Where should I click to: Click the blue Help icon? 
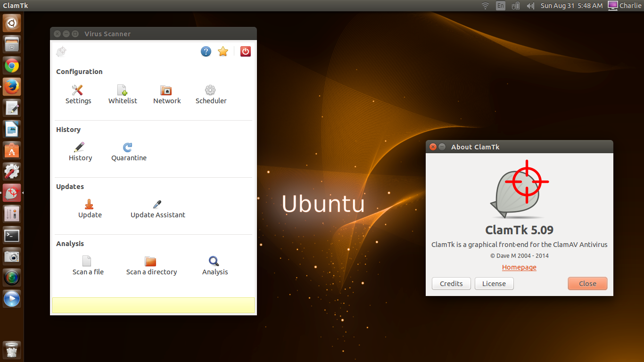point(206,51)
